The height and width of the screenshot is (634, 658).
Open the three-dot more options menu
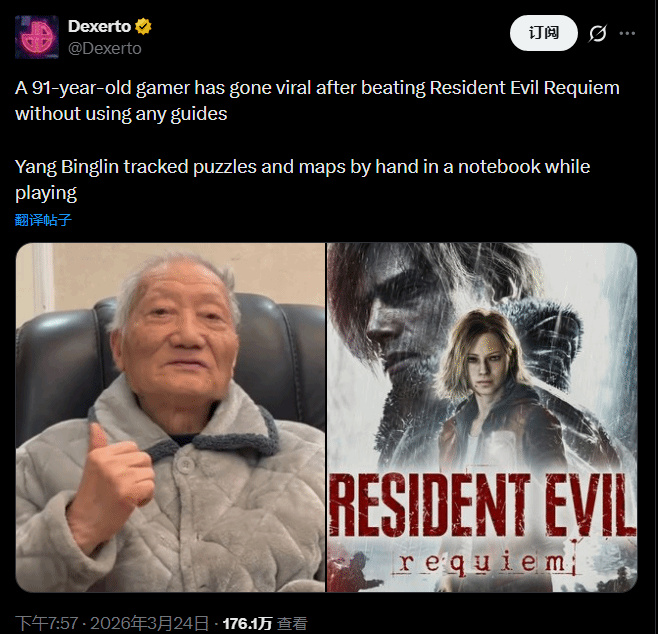(x=627, y=33)
